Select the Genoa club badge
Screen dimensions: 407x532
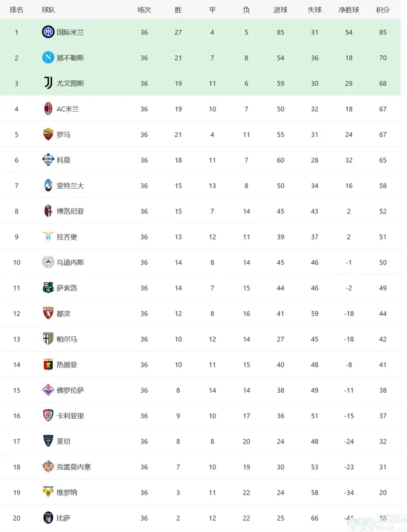(48, 364)
